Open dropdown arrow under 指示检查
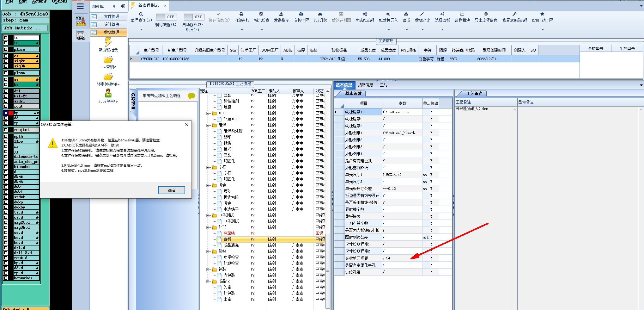This screenshot has height=310, width=644. point(262,30)
